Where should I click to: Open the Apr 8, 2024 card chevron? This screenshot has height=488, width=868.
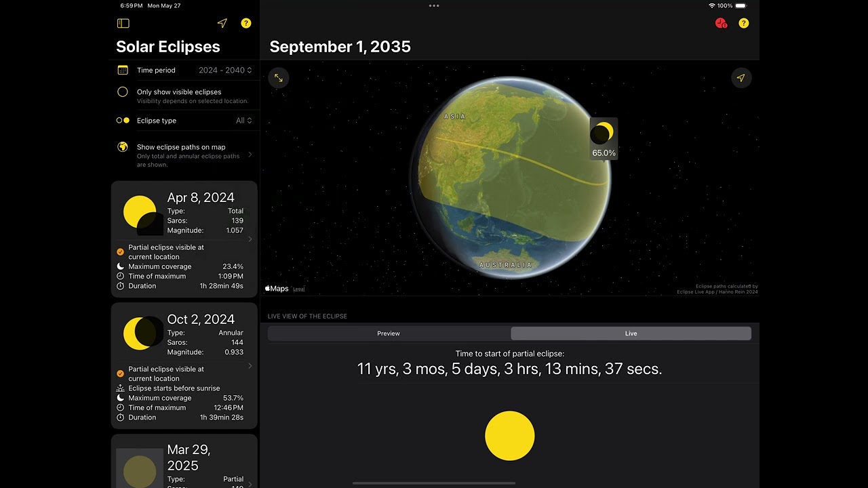250,239
